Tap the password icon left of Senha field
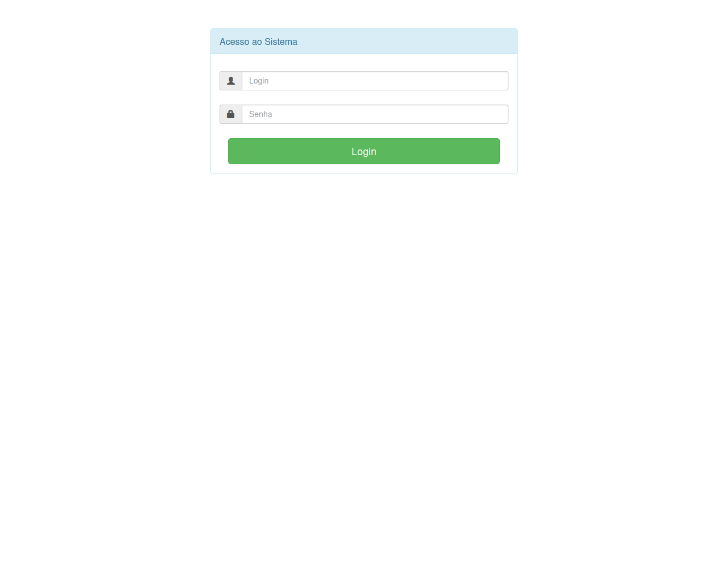The height and width of the screenshot is (582, 728). click(231, 114)
